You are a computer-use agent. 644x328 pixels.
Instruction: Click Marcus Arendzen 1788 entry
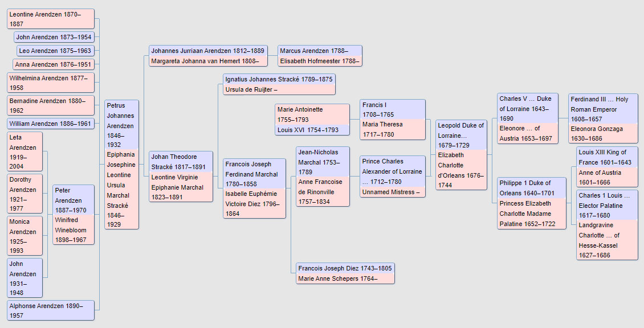coord(320,51)
